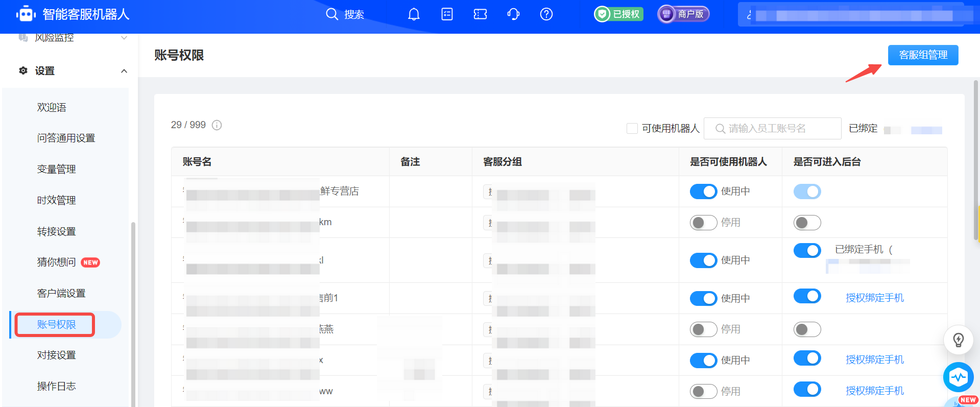
Task: Open the search in top bar
Action: [345, 14]
